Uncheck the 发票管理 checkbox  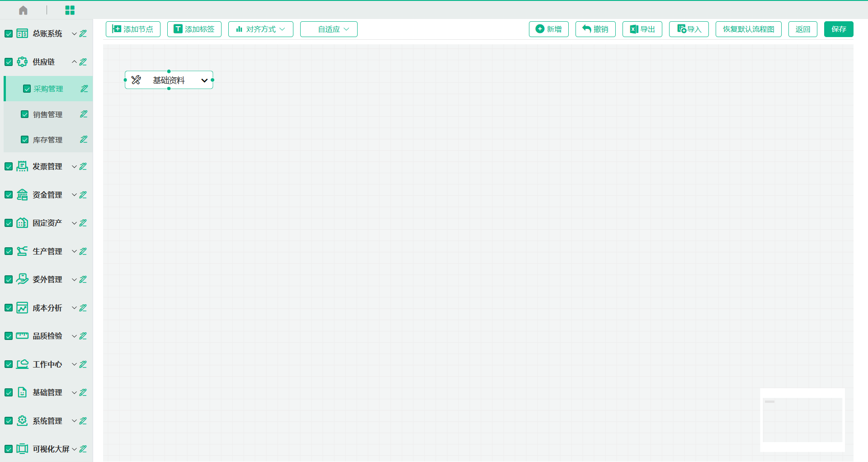pos(9,166)
